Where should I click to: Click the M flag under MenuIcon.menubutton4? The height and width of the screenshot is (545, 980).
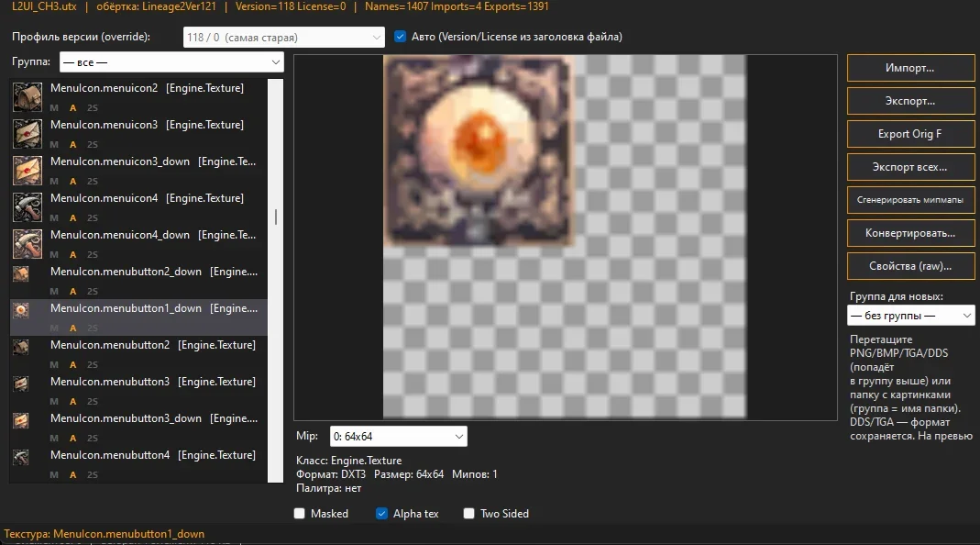pos(54,475)
